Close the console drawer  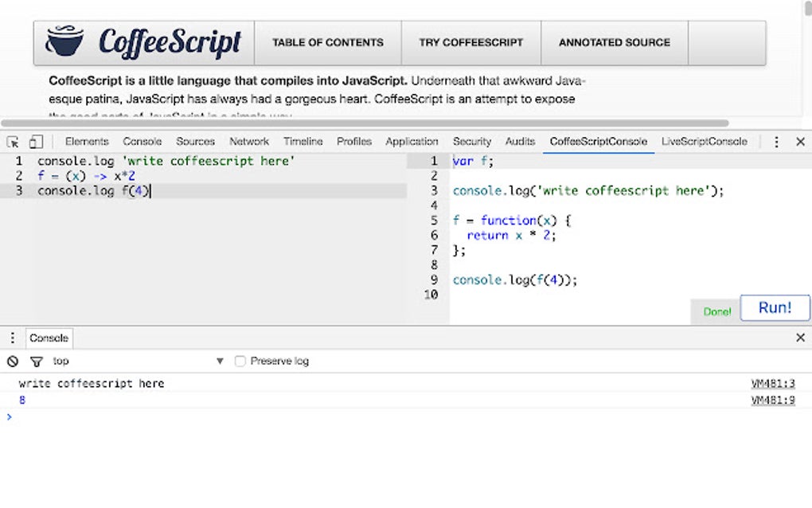800,338
